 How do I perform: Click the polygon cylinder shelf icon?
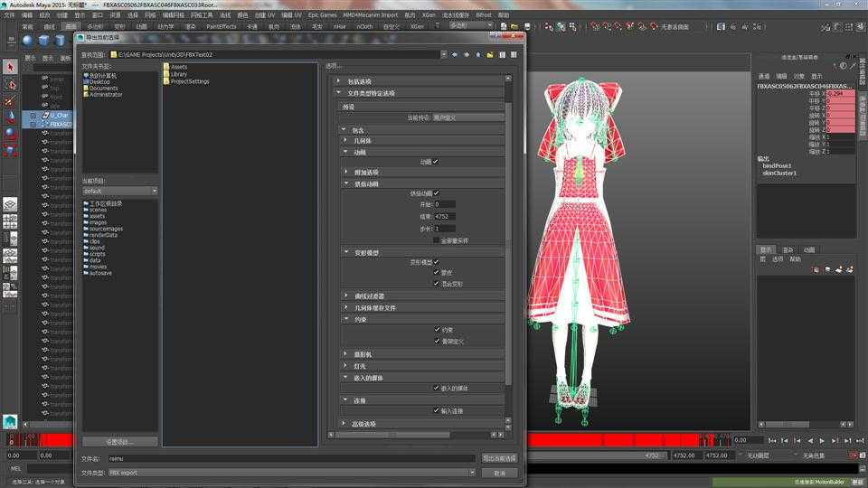(60, 41)
